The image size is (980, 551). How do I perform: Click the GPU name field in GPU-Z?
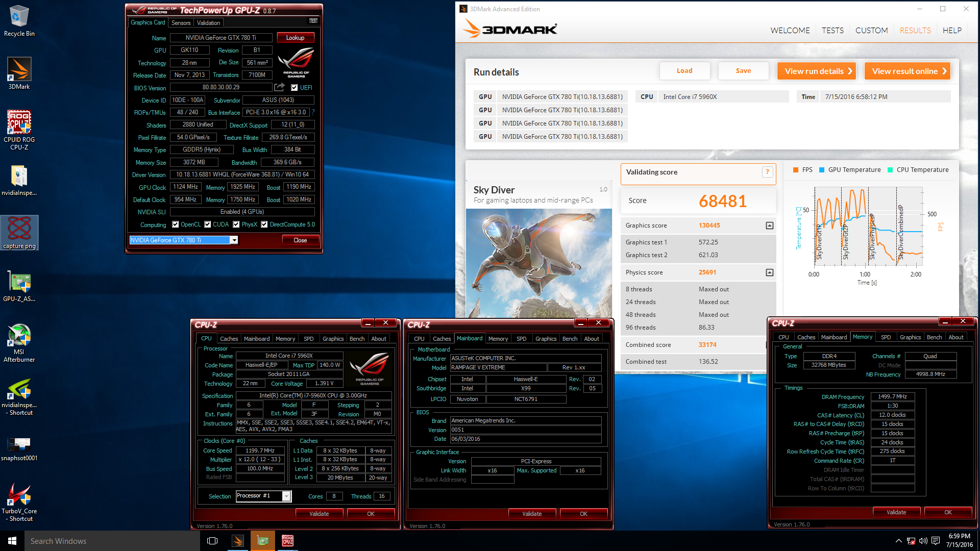coord(221,38)
